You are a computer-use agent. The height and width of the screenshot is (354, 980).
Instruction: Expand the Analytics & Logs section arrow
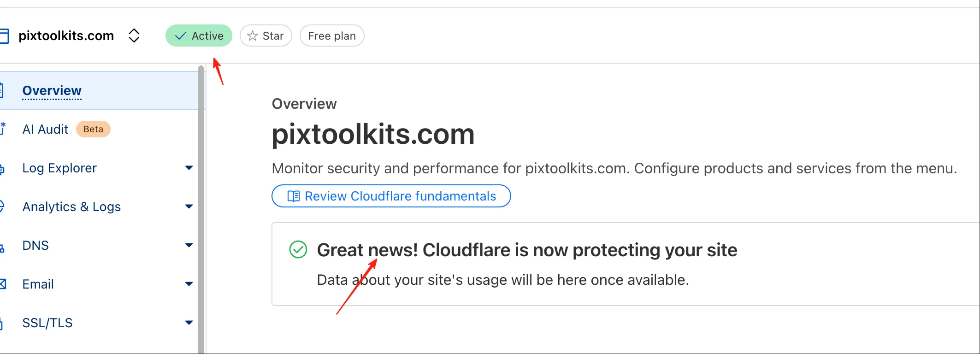point(189,206)
